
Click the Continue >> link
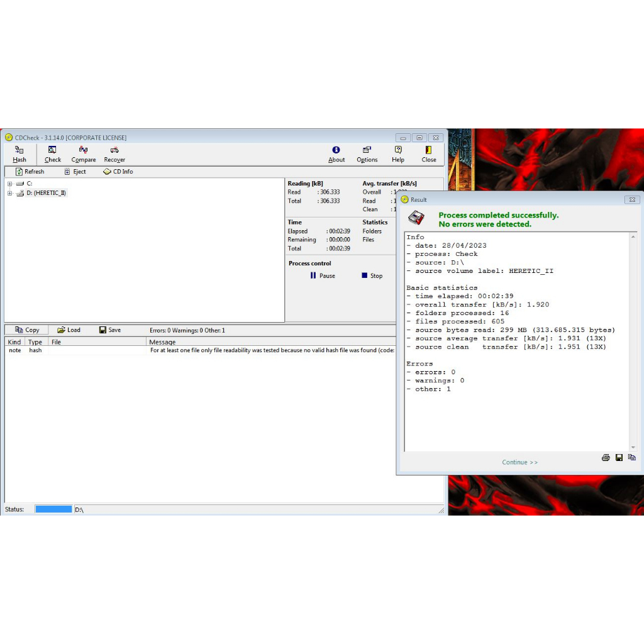(519, 462)
